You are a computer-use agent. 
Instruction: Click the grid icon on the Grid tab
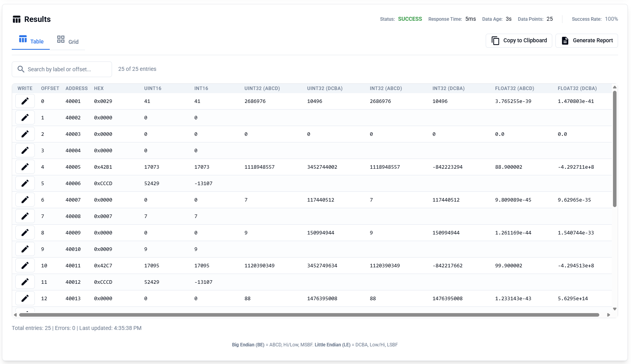[x=60, y=39]
